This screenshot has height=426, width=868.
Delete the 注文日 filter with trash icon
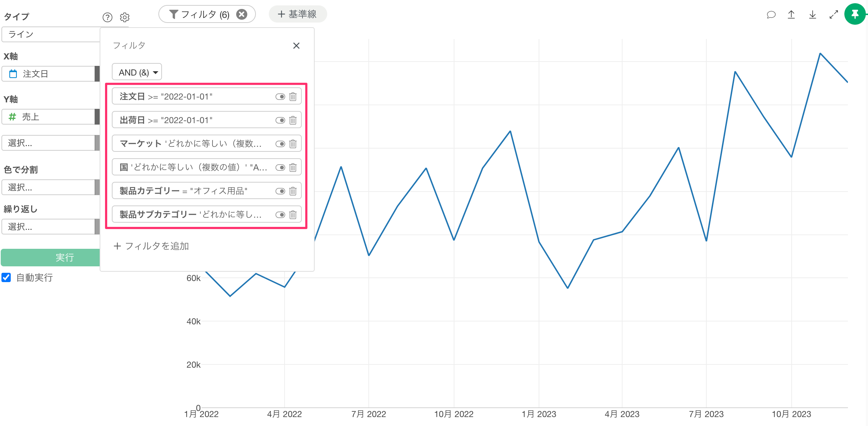pos(293,97)
